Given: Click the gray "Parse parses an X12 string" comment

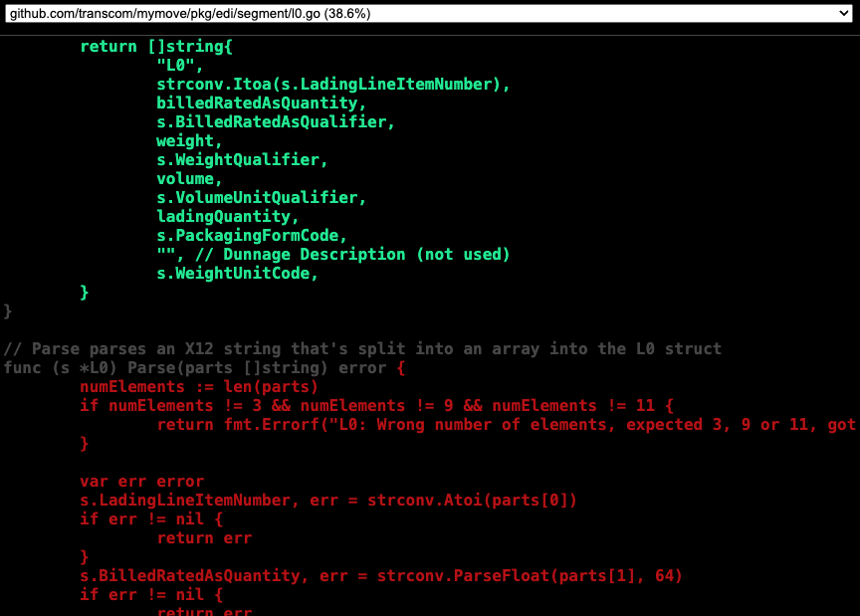Looking at the screenshot, I should [362, 349].
